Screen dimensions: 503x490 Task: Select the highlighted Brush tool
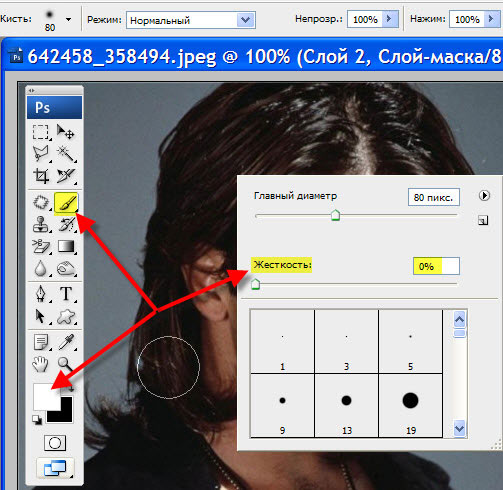(66, 202)
